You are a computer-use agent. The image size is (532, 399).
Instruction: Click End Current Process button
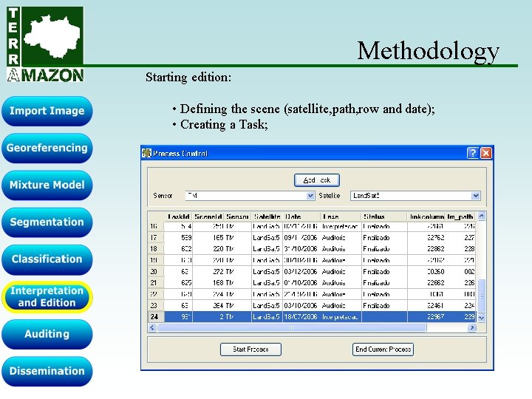click(x=383, y=349)
